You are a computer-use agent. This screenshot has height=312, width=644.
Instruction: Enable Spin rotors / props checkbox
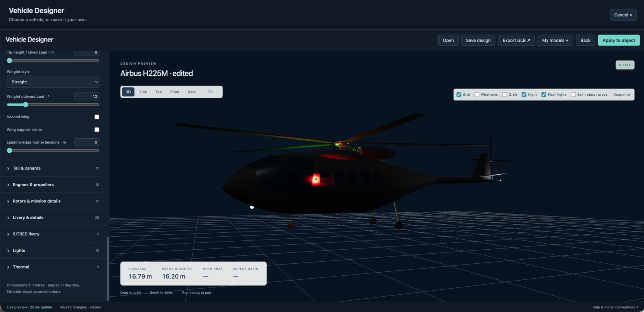click(573, 94)
